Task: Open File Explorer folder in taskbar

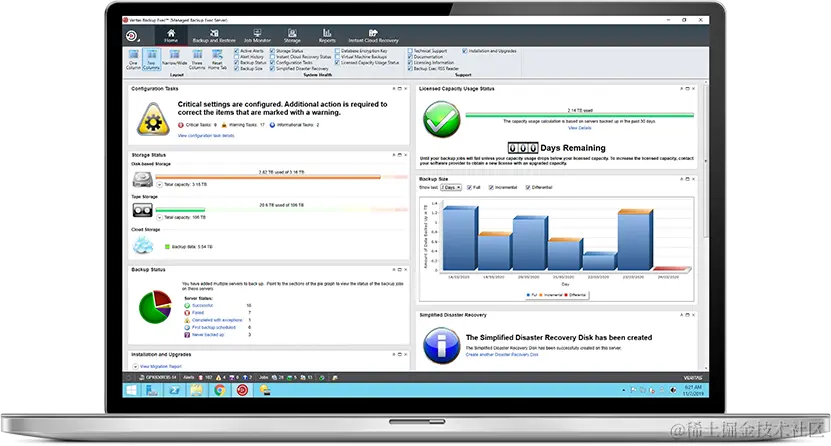Action: pos(197,390)
